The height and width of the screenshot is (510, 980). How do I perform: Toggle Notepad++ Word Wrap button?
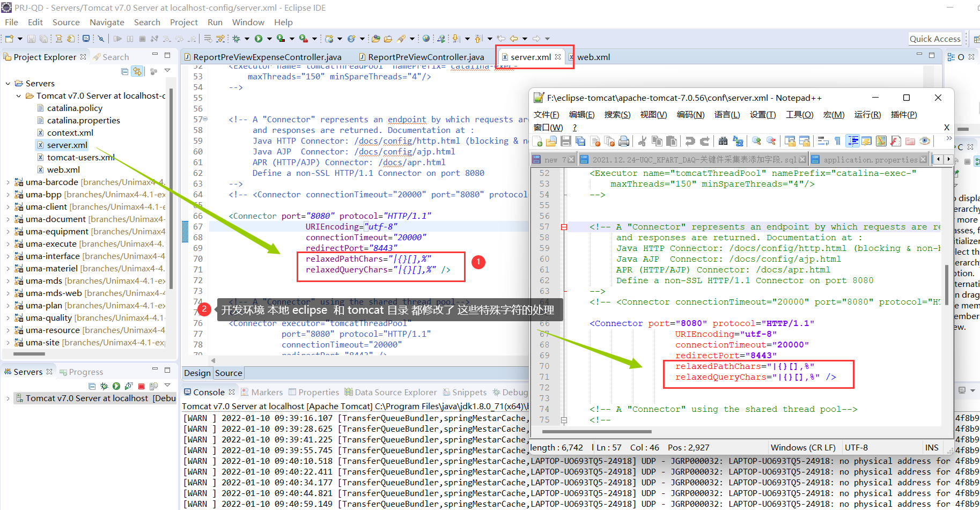823,141
